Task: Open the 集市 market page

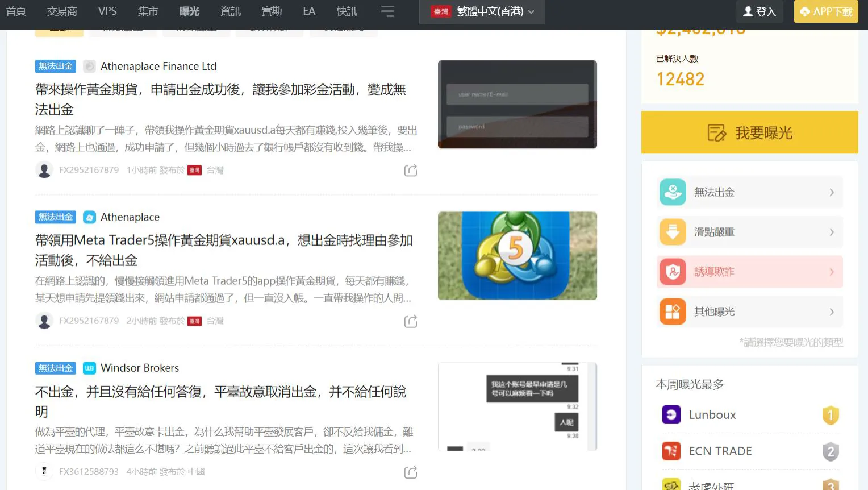Action: [148, 11]
